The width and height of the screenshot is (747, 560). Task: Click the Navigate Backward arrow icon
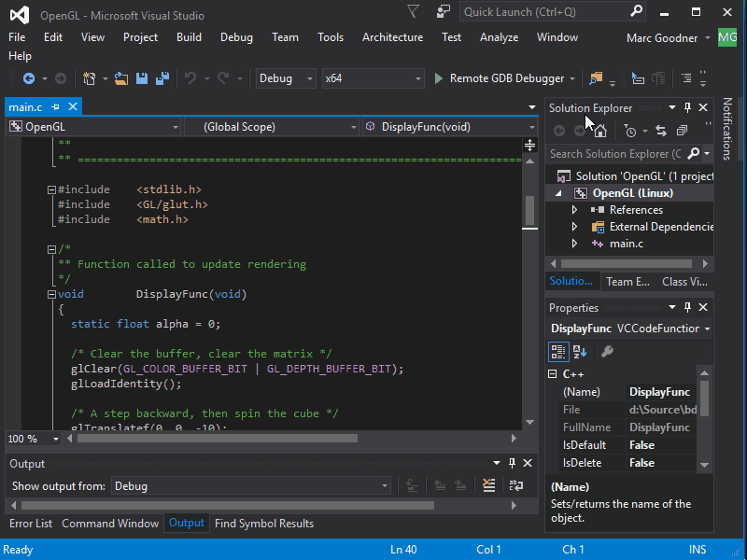coord(31,78)
